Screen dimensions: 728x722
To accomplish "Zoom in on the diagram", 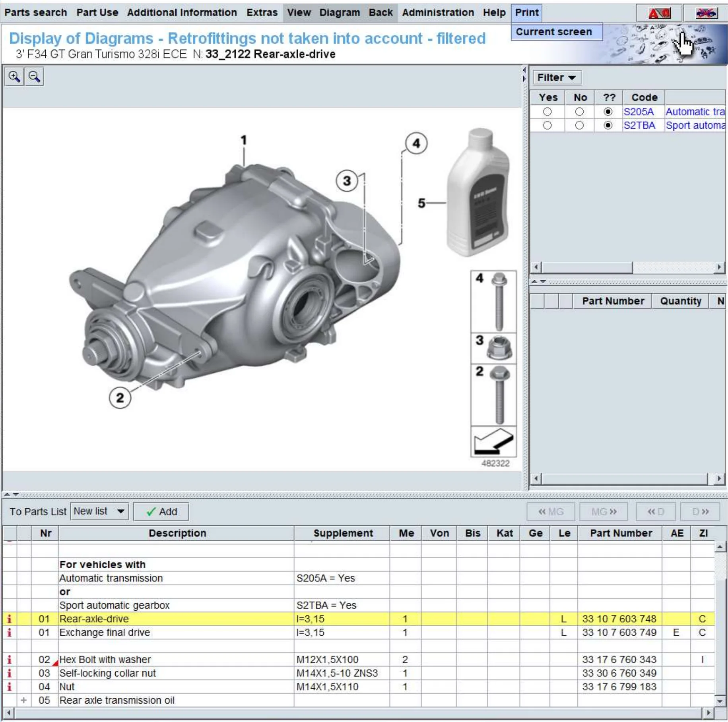I will (x=14, y=76).
